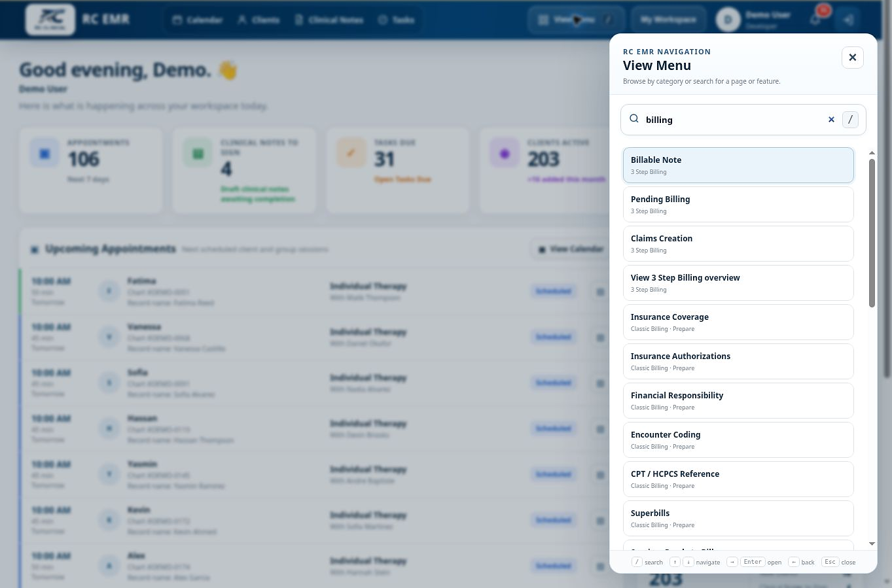
Task: Open the Calendar nav item
Action: coord(198,20)
